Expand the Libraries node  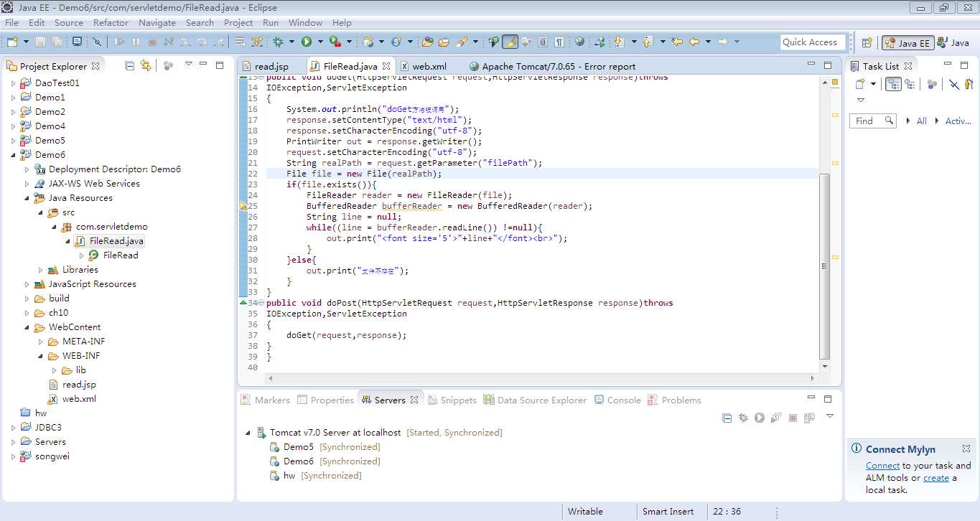click(x=41, y=270)
